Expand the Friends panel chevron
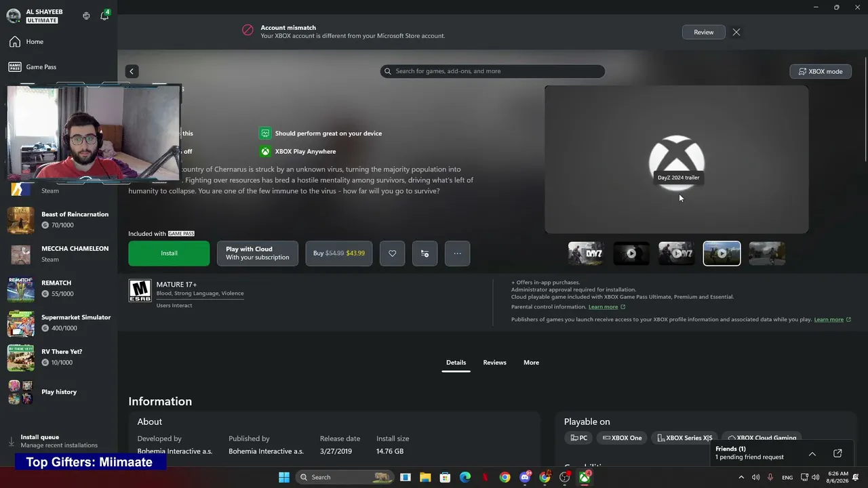The image size is (868, 488). pyautogui.click(x=812, y=453)
